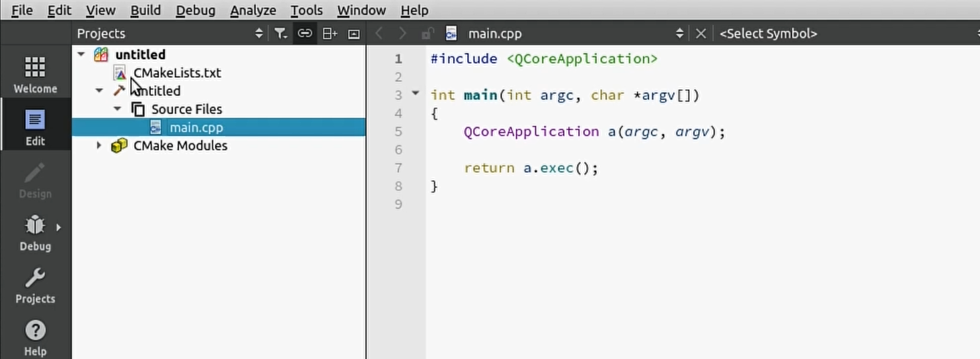This screenshot has height=359, width=980.
Task: Click the file writable lock icon
Action: coord(427,33)
